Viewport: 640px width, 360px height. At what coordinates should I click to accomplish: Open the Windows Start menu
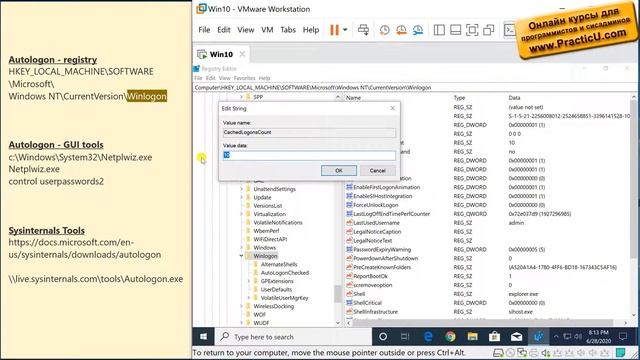(x=203, y=337)
